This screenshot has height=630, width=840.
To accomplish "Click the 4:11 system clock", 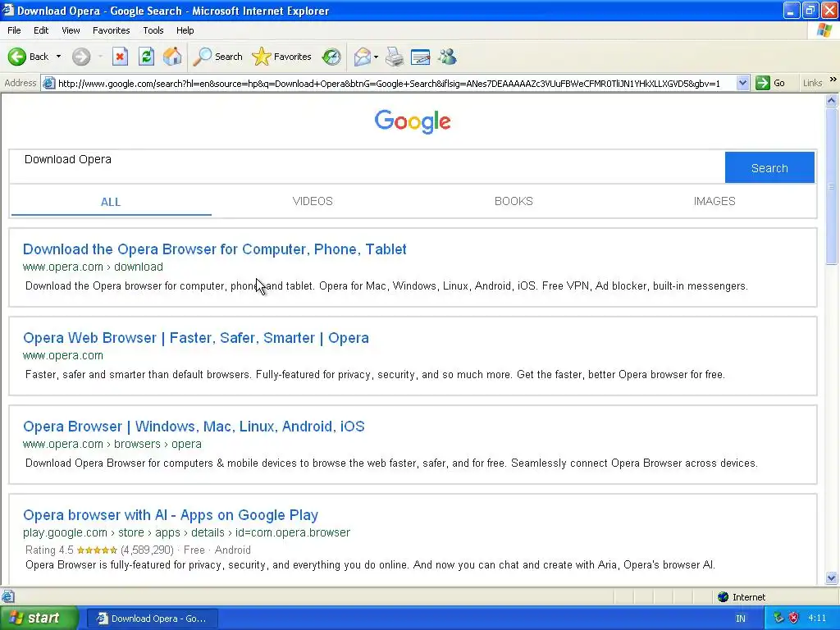I will tap(818, 618).
